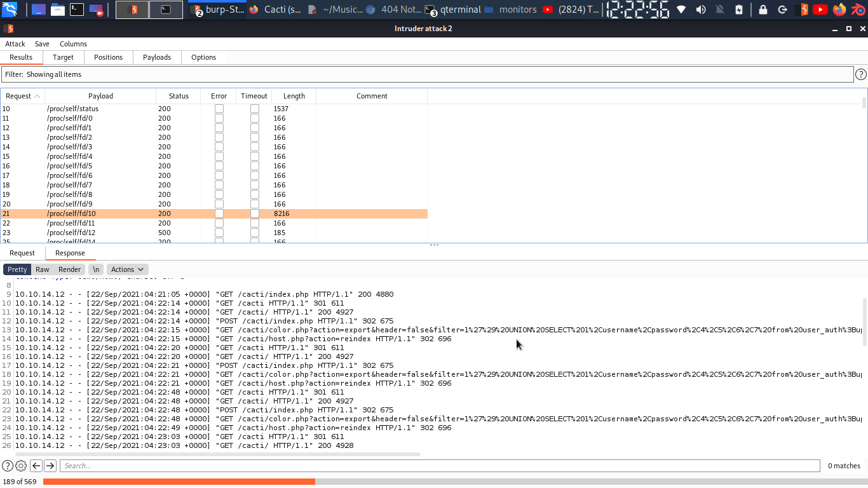Click Burp icon in Intruder title bar

point(8,29)
